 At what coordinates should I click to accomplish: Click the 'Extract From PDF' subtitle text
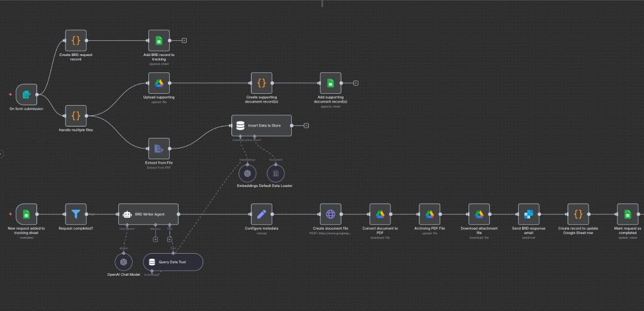coord(159,168)
